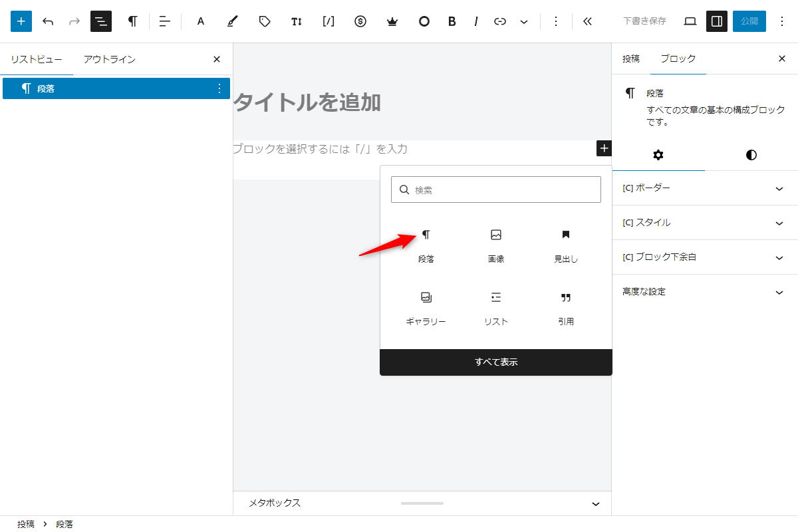
Task: Expand the 高度な設定 section
Action: (705, 292)
